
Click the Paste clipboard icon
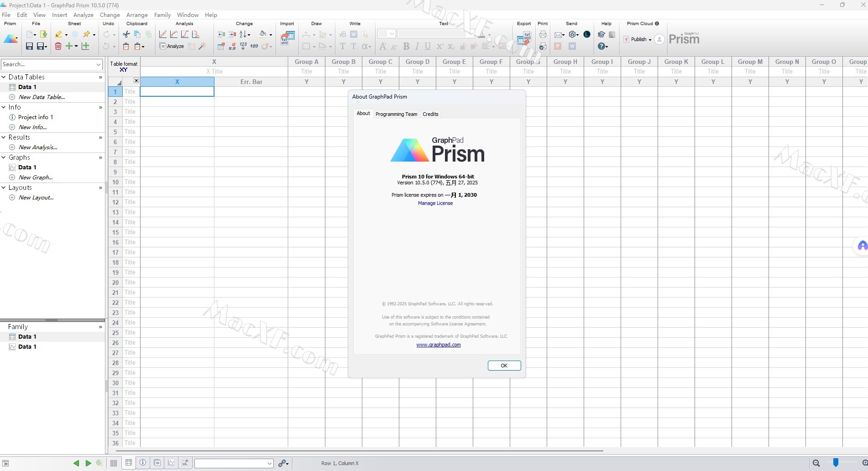tap(126, 46)
